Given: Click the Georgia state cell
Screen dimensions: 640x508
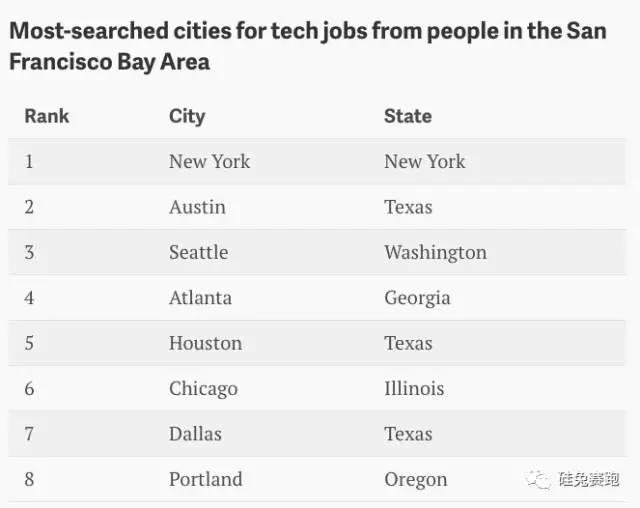Looking at the screenshot, I should 417,298.
